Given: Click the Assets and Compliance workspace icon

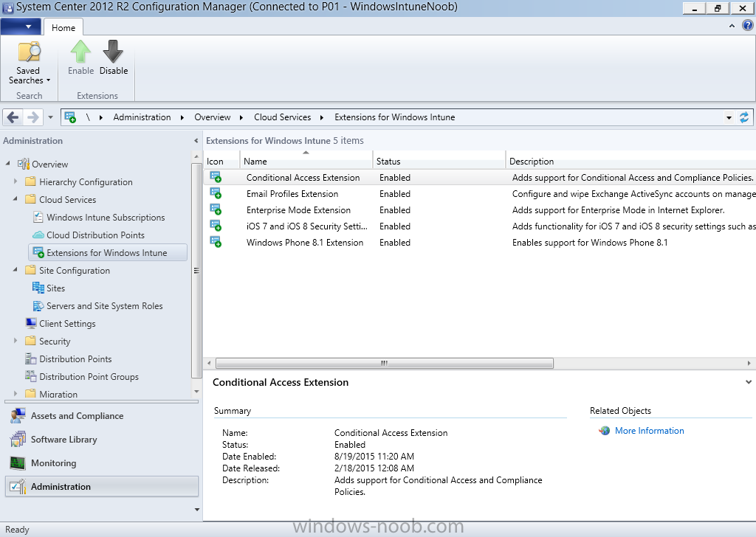Looking at the screenshot, I should (18, 415).
